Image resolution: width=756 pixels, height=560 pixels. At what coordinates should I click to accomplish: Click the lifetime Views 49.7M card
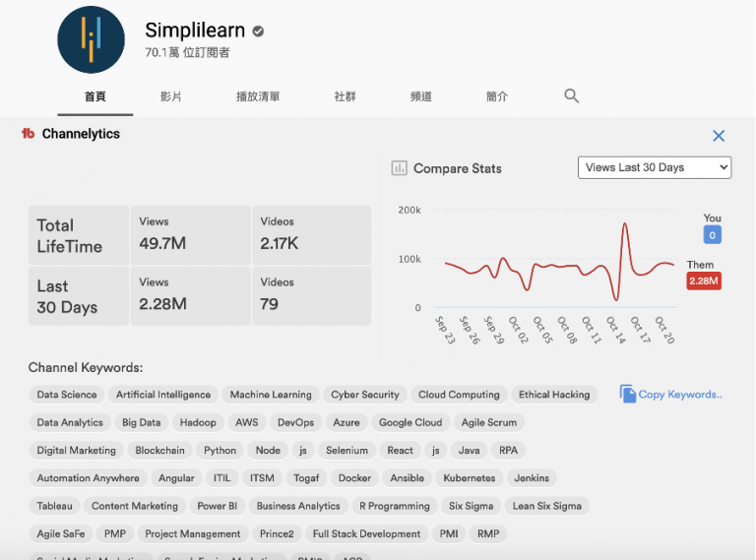click(x=190, y=234)
